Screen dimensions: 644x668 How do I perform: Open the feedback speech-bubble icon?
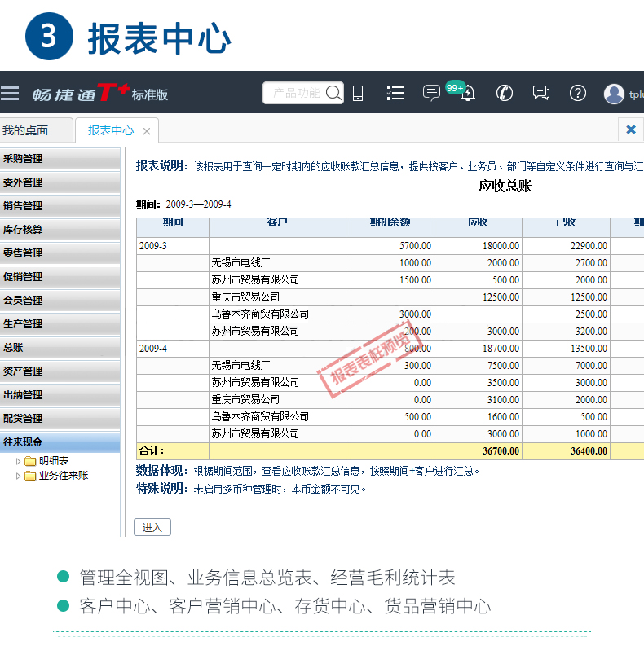click(x=540, y=94)
